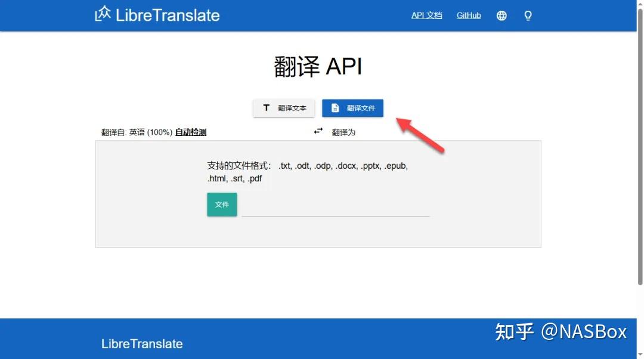Visit the GitHub link
The height and width of the screenshot is (359, 644).
(x=469, y=16)
